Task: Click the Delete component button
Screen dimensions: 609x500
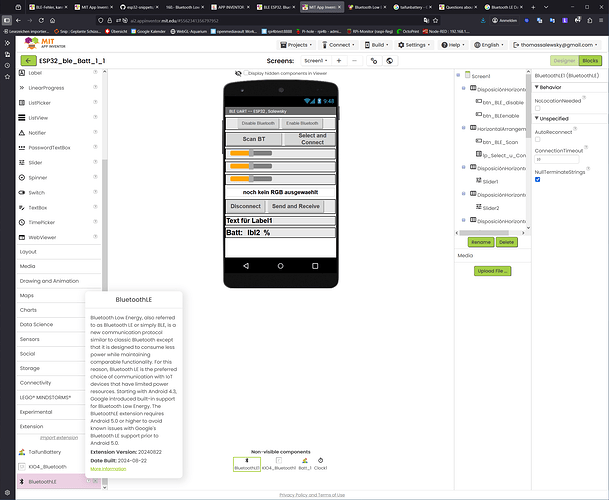Action: pos(506,242)
